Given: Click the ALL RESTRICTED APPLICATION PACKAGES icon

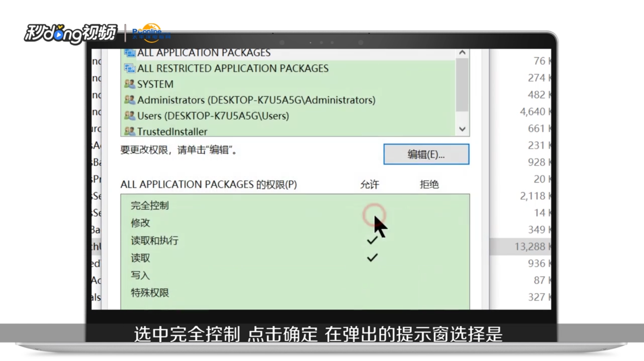Looking at the screenshot, I should pyautogui.click(x=129, y=68).
